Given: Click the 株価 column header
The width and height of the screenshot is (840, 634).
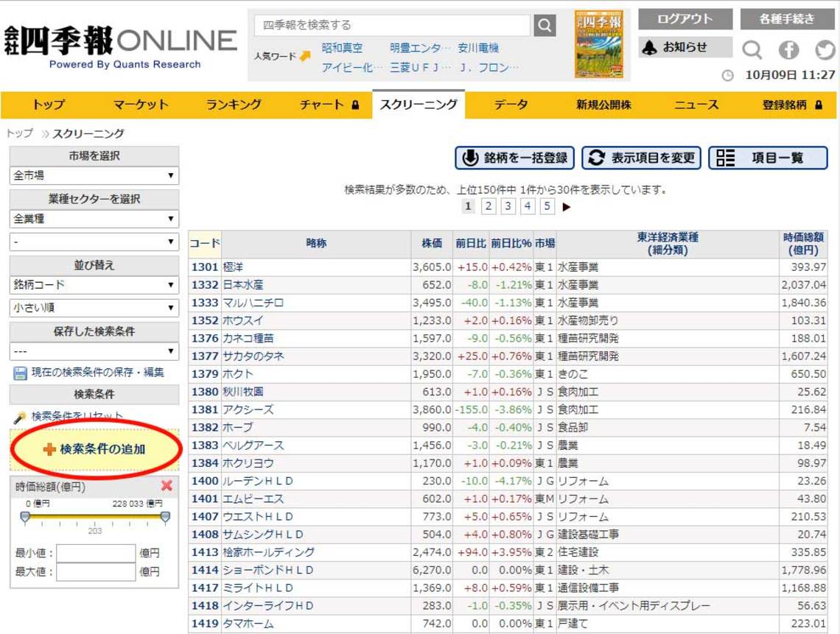Looking at the screenshot, I should pyautogui.click(x=432, y=243).
